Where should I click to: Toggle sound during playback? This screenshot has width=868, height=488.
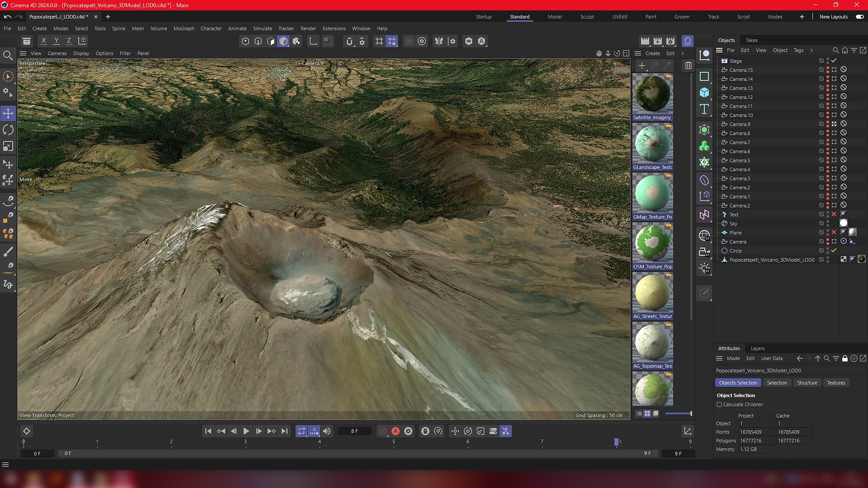click(x=327, y=432)
